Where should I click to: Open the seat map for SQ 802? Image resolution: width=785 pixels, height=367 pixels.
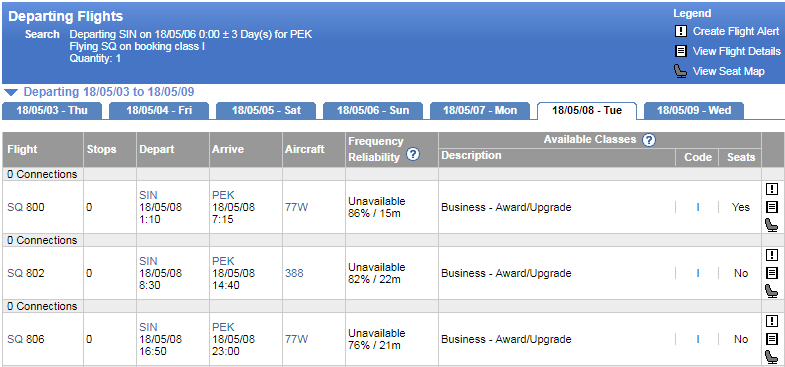coord(772,291)
